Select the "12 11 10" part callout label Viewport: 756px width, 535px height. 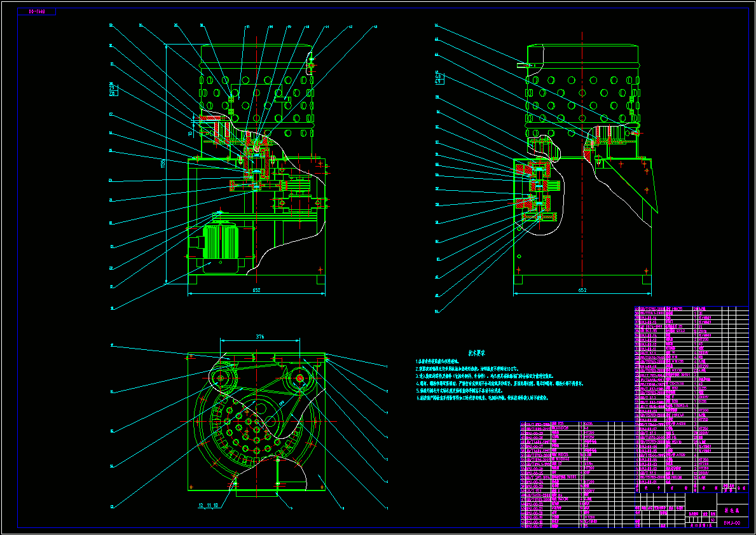(209, 506)
